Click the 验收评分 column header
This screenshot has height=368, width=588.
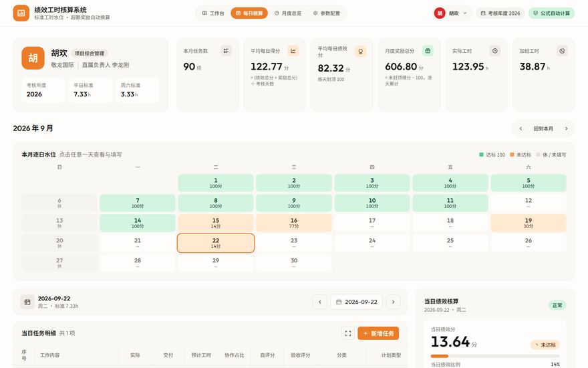[301, 355]
